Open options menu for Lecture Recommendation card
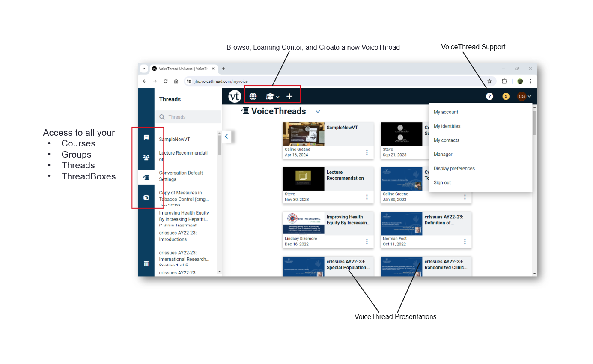The height and width of the screenshot is (364, 593). [367, 197]
